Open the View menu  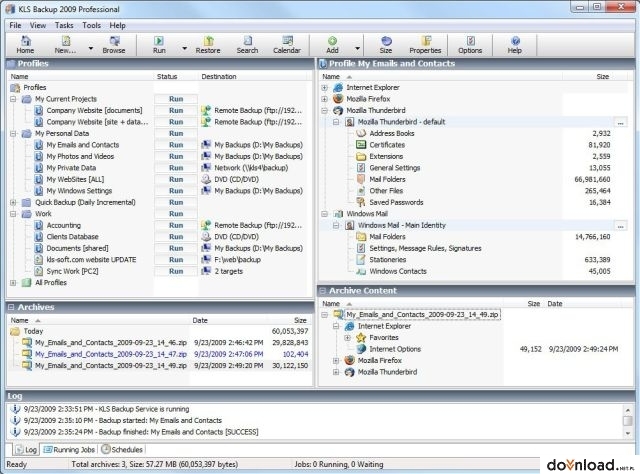pos(38,25)
